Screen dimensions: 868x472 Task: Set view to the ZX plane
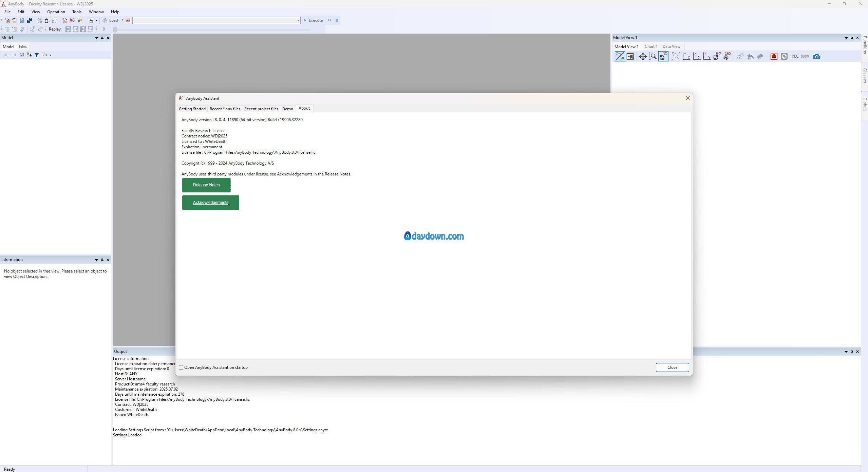click(696, 56)
